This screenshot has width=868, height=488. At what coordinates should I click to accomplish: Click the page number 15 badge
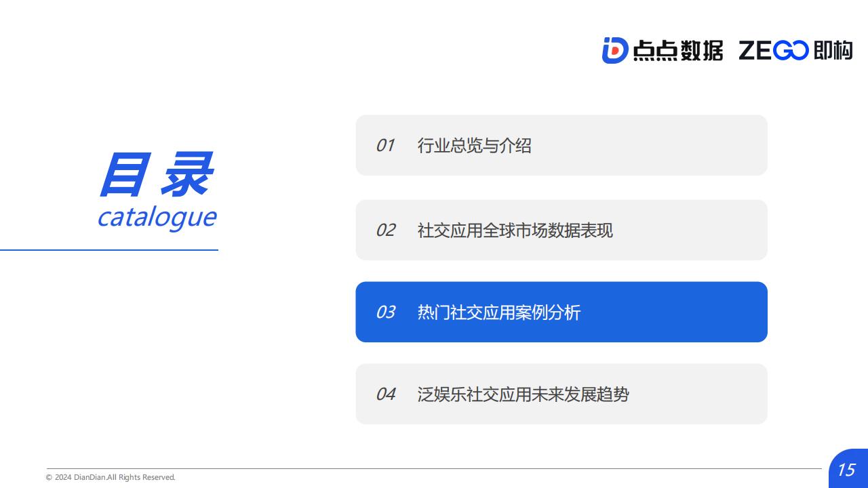pos(848,468)
